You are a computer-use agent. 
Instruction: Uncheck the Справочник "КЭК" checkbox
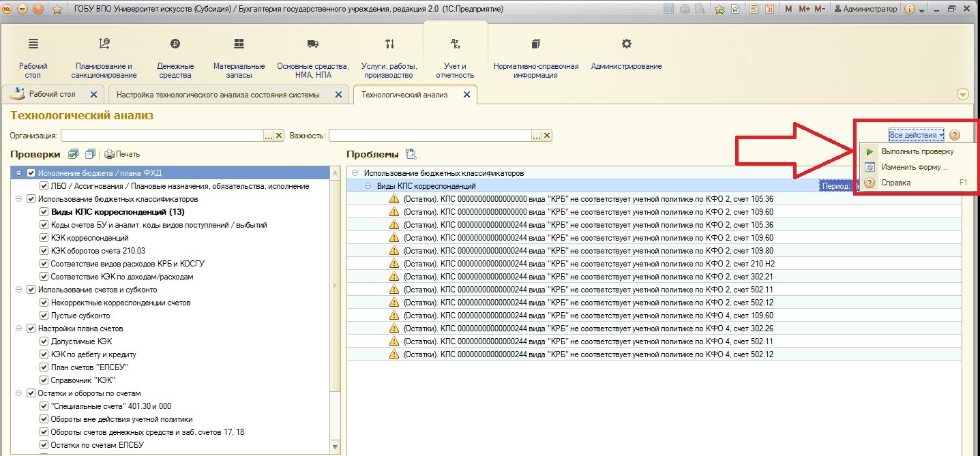44,380
